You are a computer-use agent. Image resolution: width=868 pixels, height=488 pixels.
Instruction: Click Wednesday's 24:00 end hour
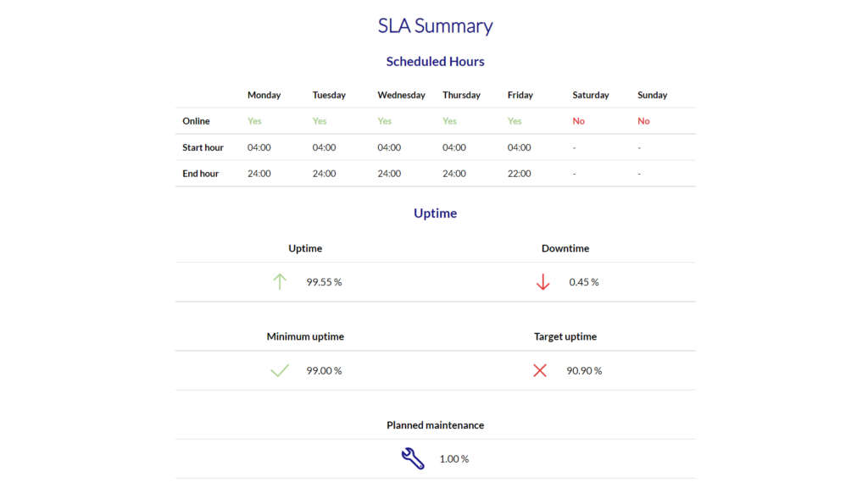pyautogui.click(x=389, y=174)
